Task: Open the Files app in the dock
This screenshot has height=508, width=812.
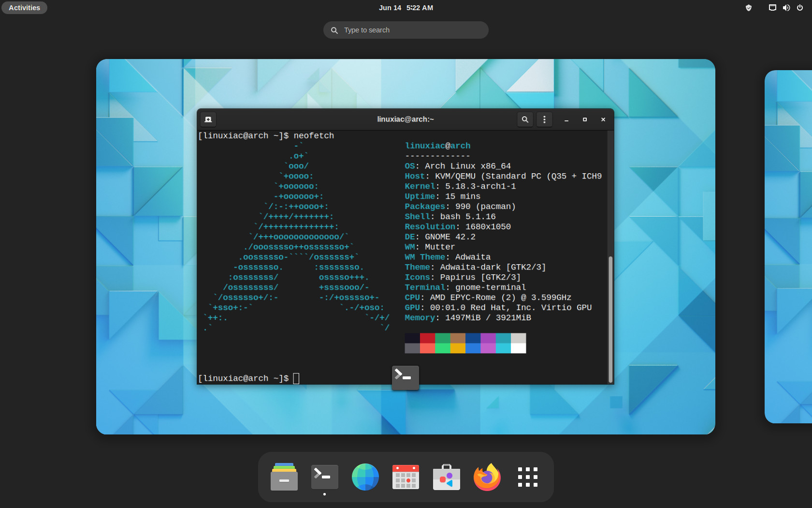Action: 284,477
